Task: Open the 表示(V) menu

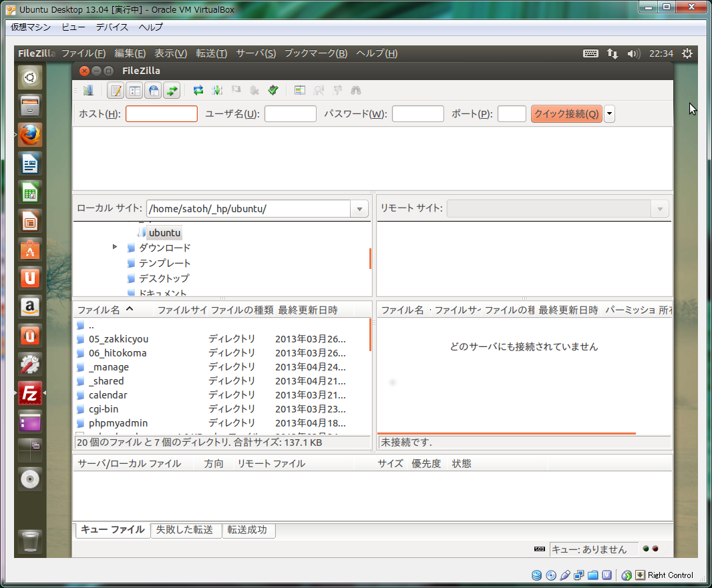Action: [171, 53]
